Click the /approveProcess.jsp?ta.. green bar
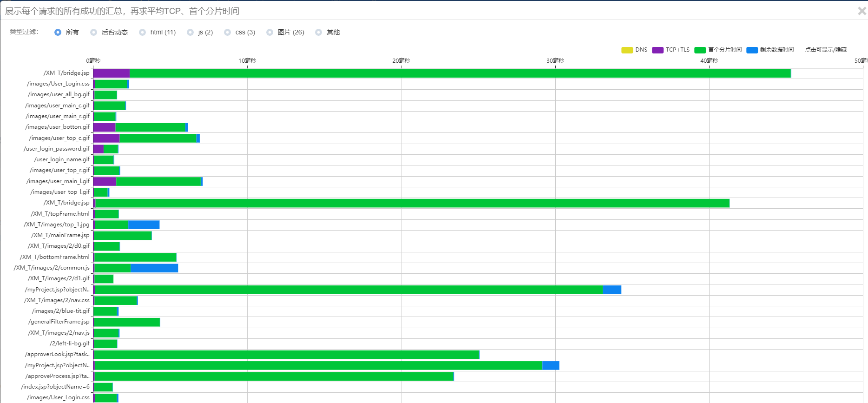This screenshot has width=868, height=403. pos(274,376)
